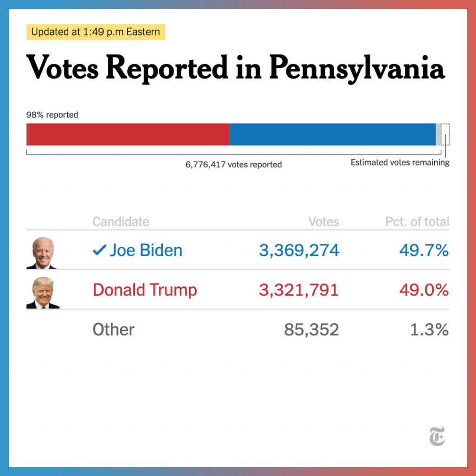Image resolution: width=476 pixels, height=476 pixels.
Task: Click the 'Joe Biden' candidate name
Action: click(x=146, y=250)
